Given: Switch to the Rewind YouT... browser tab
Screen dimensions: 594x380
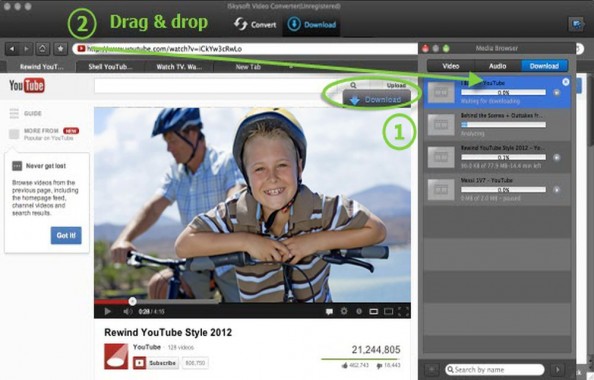Looking at the screenshot, I should tap(41, 67).
